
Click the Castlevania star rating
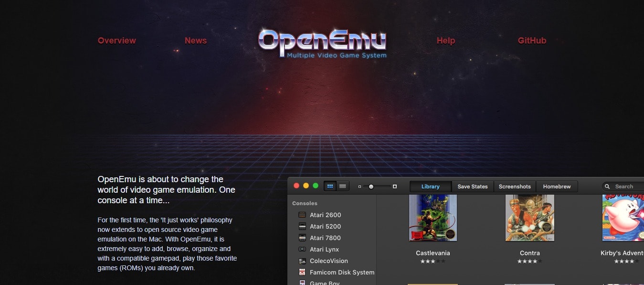tap(433, 262)
